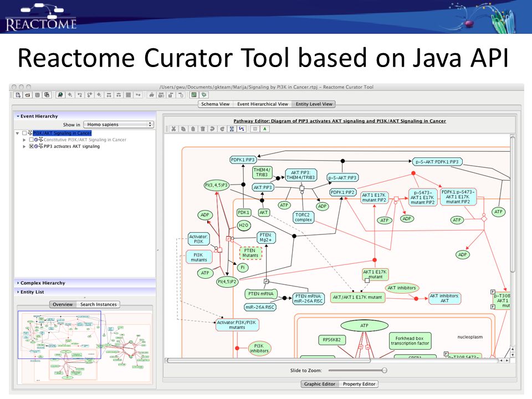The image size is (532, 399).
Task: Select the TORC2 complex node
Action: [x=303, y=217]
